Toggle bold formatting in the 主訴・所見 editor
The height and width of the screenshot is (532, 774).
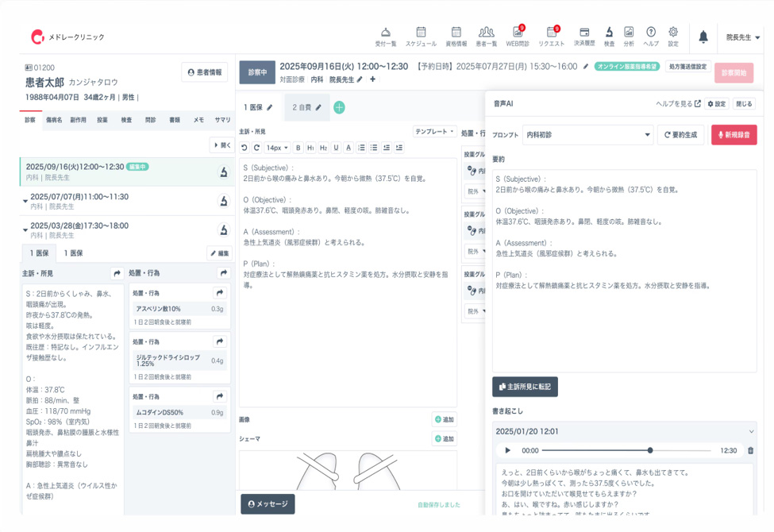point(297,147)
